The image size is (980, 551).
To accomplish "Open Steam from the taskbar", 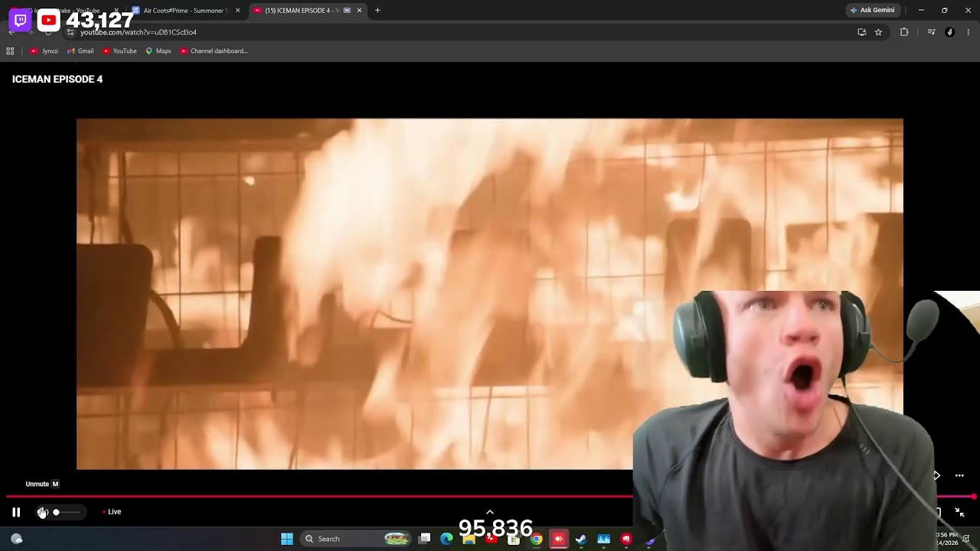I will 581,539.
